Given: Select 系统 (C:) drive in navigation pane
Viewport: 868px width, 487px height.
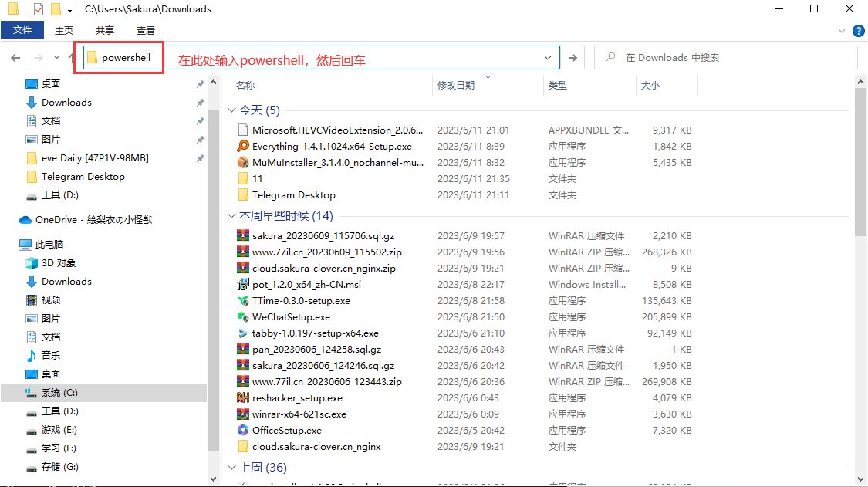Looking at the screenshot, I should click(59, 393).
